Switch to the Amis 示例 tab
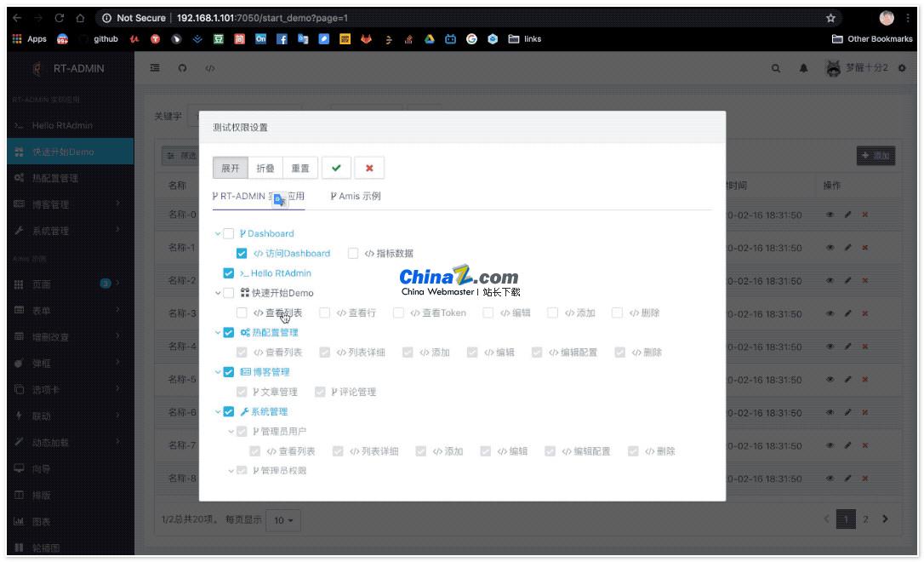The width and height of the screenshot is (924, 562). [x=356, y=197]
